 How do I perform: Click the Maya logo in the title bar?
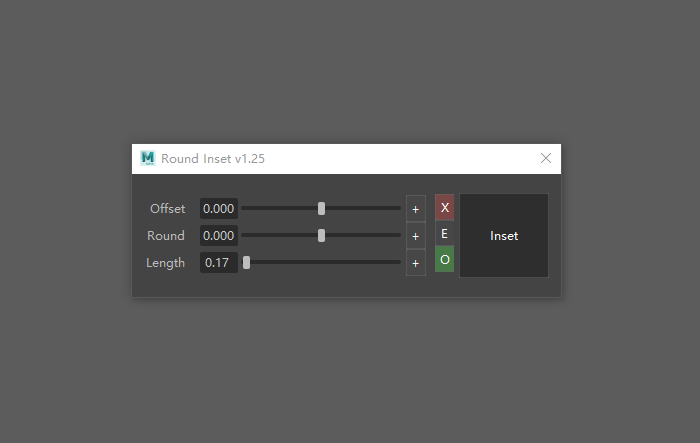147,159
